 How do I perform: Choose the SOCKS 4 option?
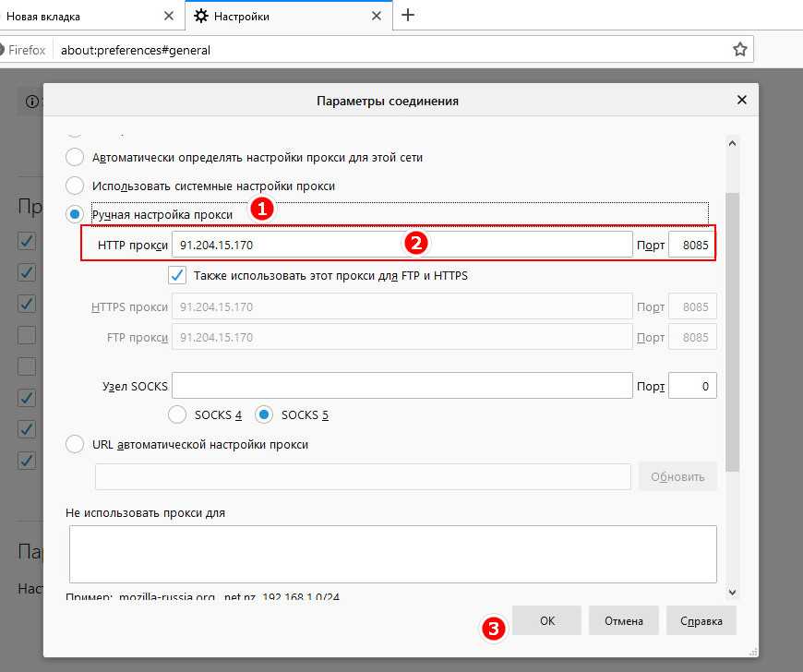178,414
